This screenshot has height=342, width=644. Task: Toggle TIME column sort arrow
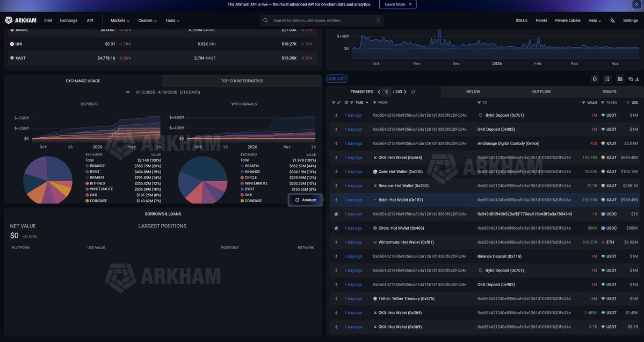367,102
